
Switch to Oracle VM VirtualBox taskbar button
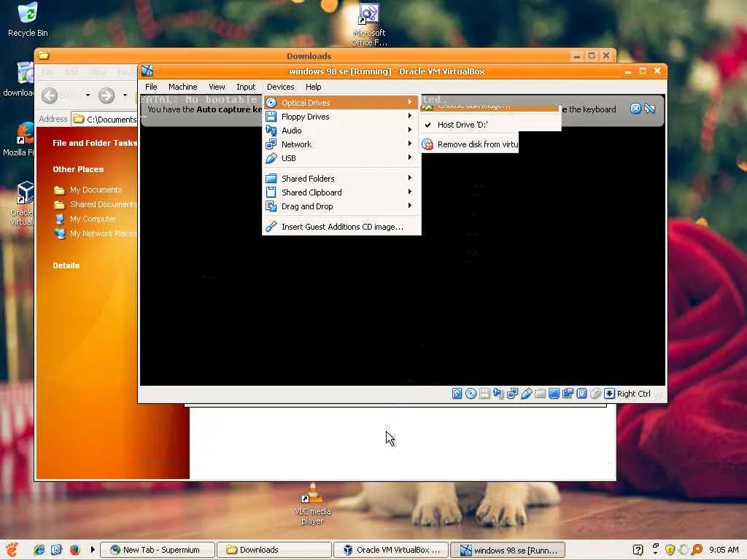coord(391,550)
